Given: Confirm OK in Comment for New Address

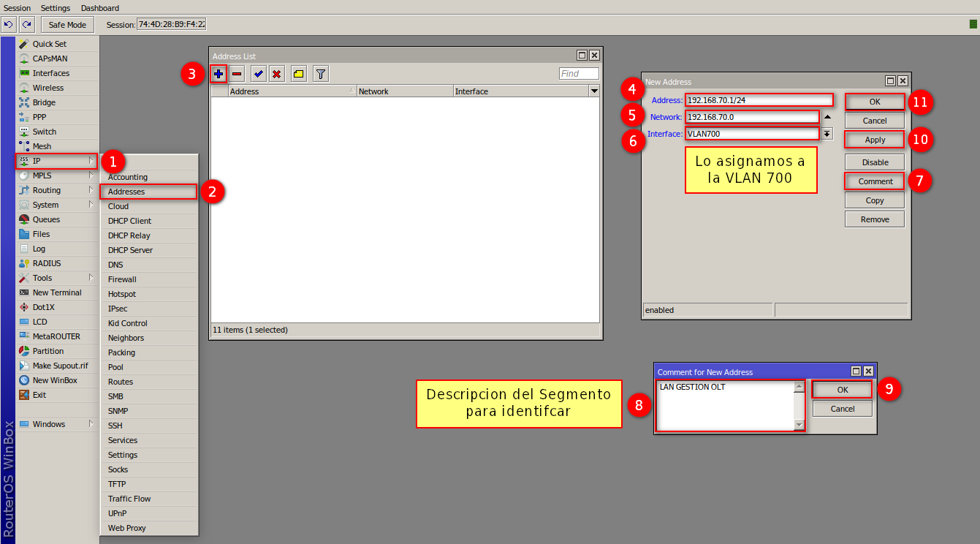Looking at the screenshot, I should (x=842, y=390).
